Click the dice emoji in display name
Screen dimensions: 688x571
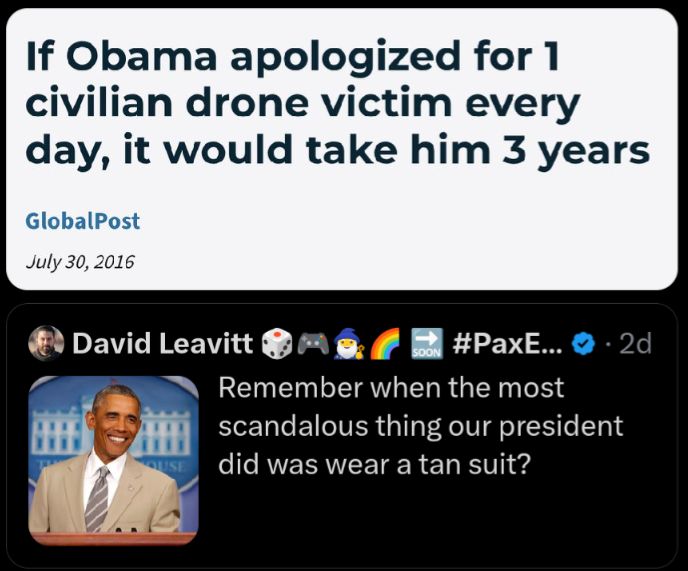276,343
